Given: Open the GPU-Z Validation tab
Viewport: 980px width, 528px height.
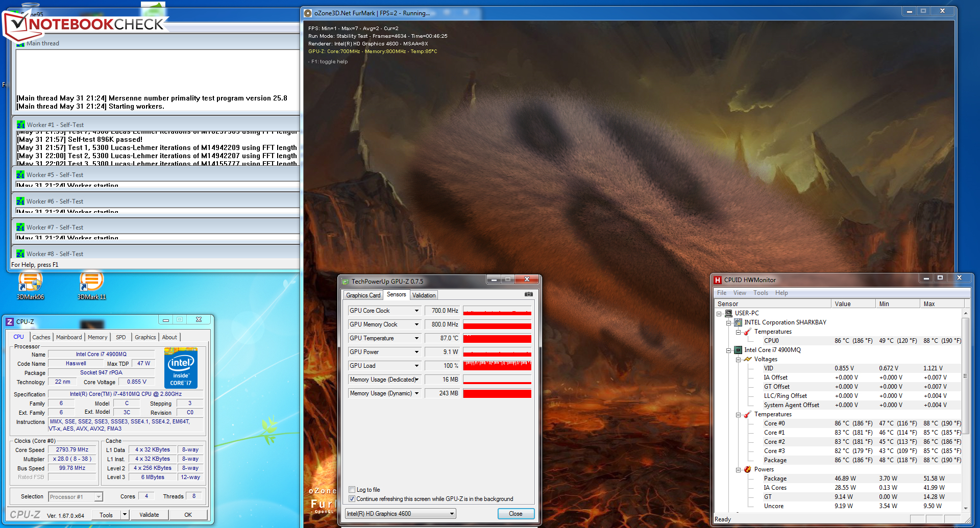Looking at the screenshot, I should pos(424,295).
